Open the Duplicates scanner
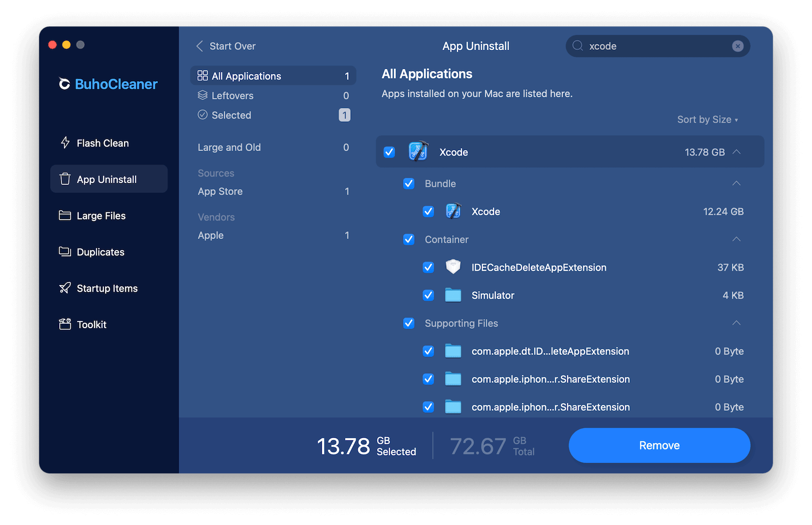This screenshot has width=812, height=525. (x=100, y=252)
